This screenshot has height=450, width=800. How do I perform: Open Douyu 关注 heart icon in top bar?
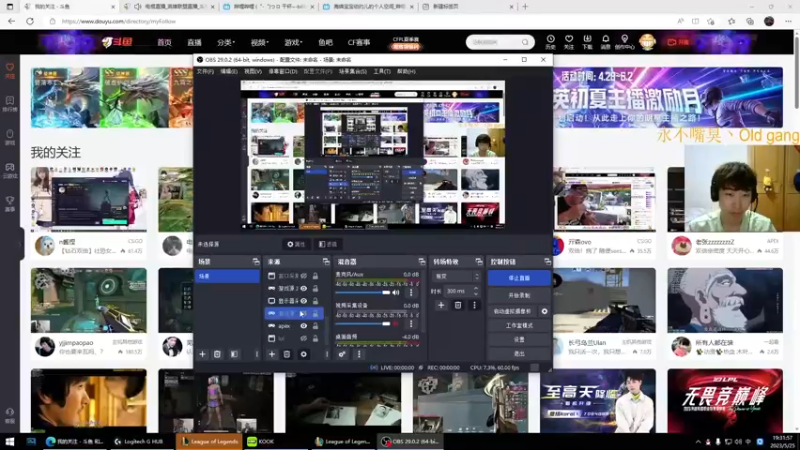[x=569, y=42]
